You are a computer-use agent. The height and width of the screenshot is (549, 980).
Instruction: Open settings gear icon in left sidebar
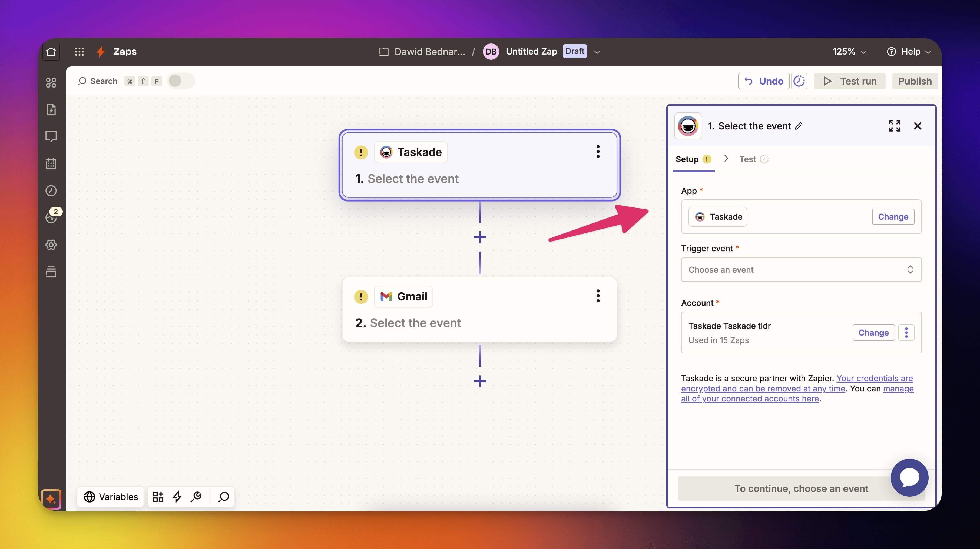[x=51, y=245]
